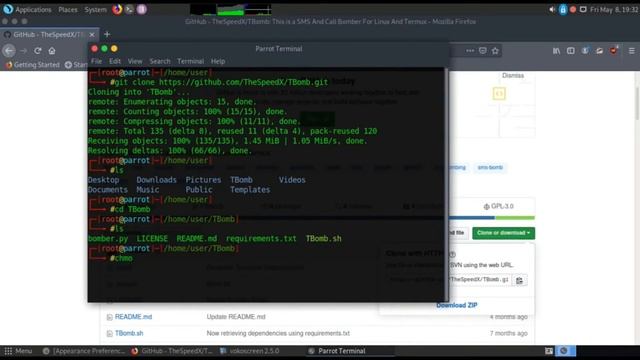Viewport: 640px width, 360px height.
Task: Go to Firefox home page
Action: (52, 51)
